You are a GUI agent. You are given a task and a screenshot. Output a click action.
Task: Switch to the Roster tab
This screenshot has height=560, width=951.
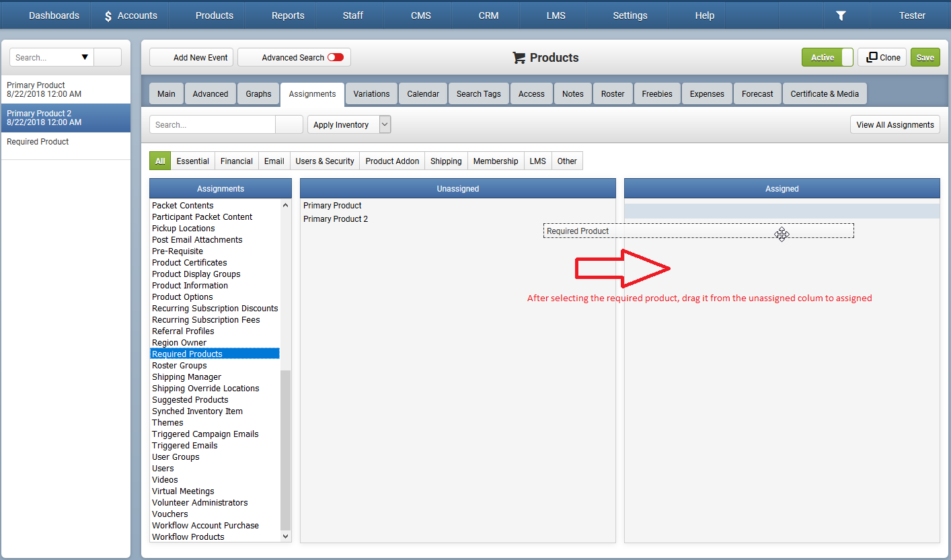(613, 94)
